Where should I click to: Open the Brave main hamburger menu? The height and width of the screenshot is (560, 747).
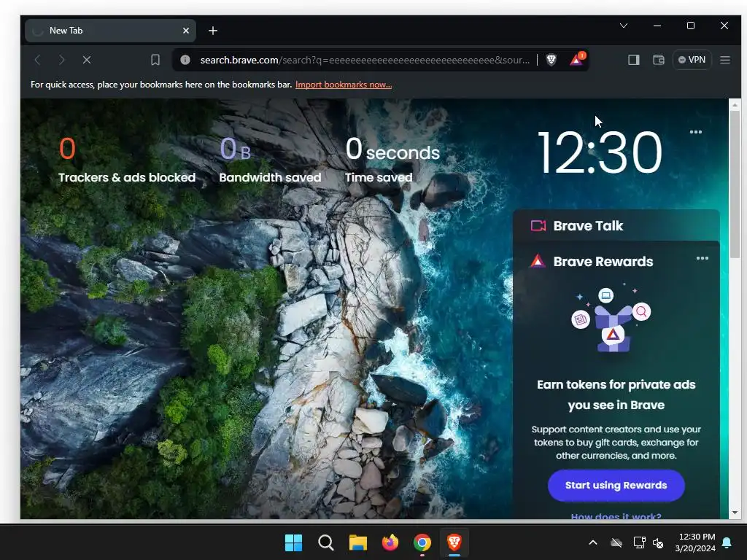click(725, 60)
